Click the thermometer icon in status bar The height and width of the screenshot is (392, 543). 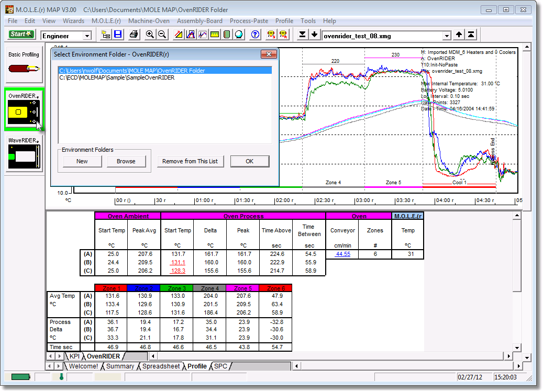click(x=61, y=377)
